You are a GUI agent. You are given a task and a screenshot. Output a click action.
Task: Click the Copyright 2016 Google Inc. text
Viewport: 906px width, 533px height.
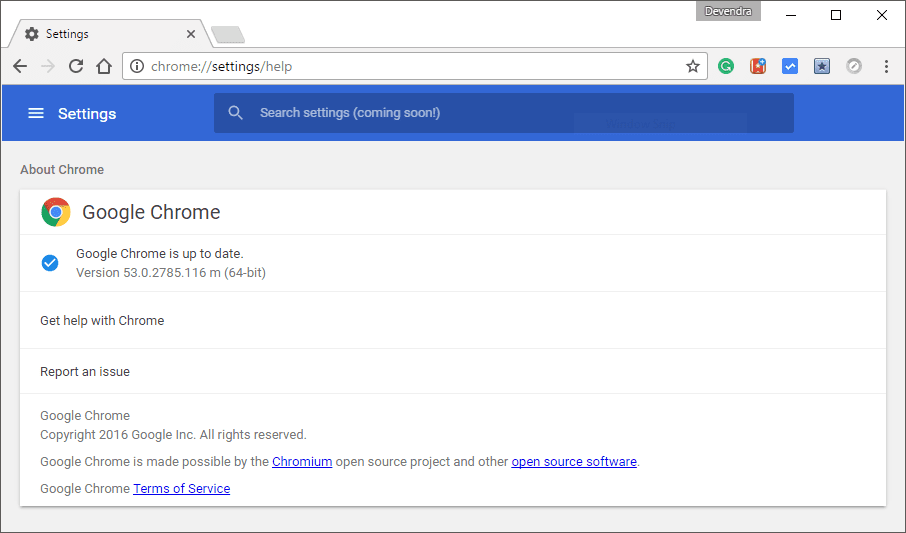click(173, 435)
